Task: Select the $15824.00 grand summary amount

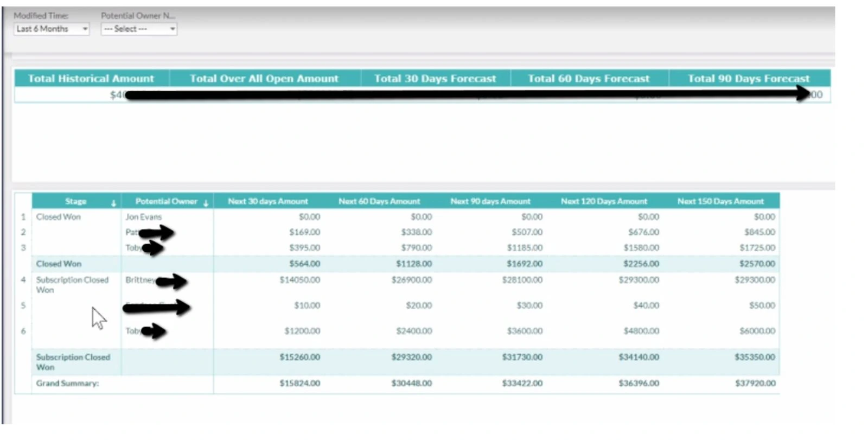Action: click(x=299, y=384)
